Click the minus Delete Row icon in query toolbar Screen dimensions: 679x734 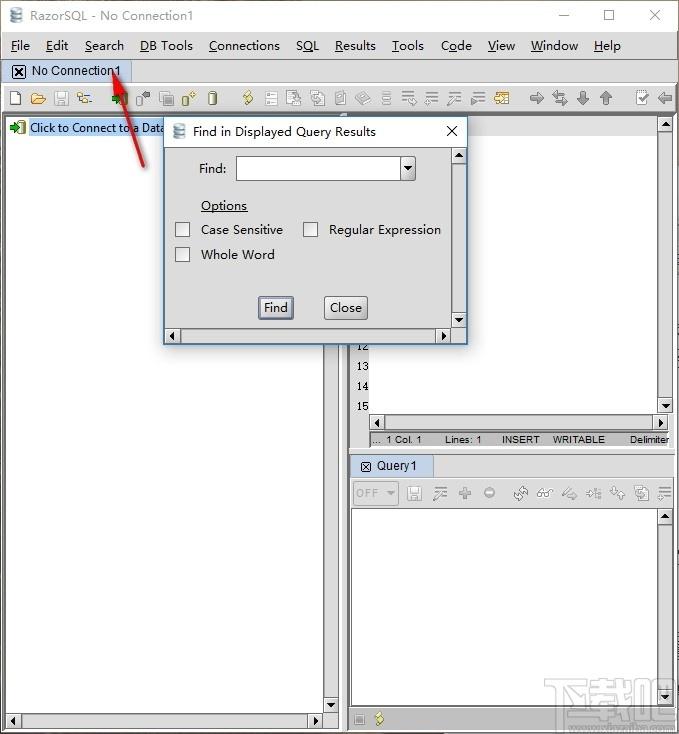[489, 492]
